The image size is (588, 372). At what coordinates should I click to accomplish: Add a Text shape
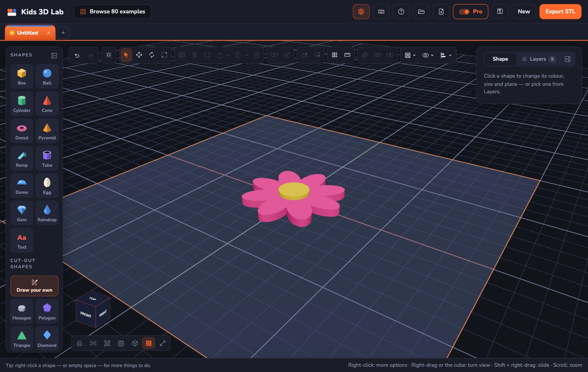click(22, 240)
